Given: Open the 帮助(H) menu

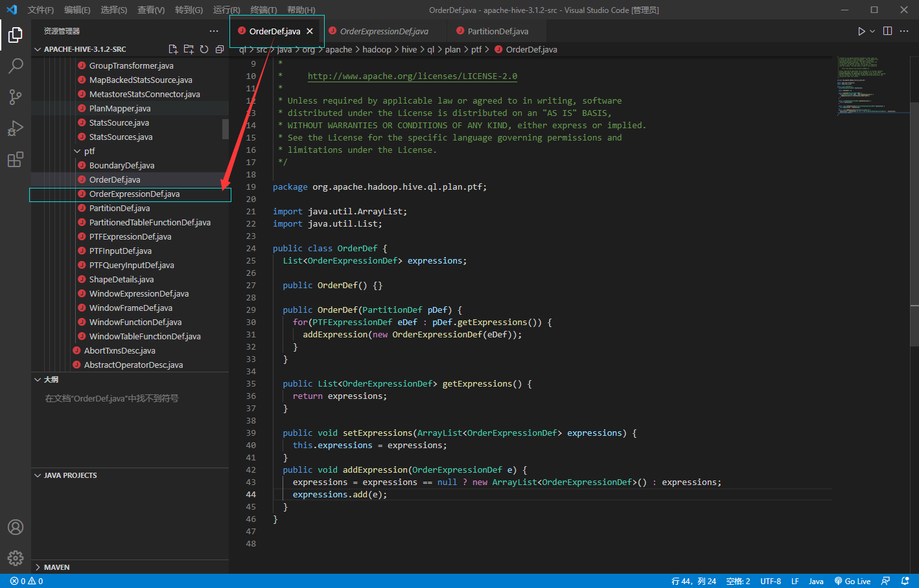Looking at the screenshot, I should point(301,10).
